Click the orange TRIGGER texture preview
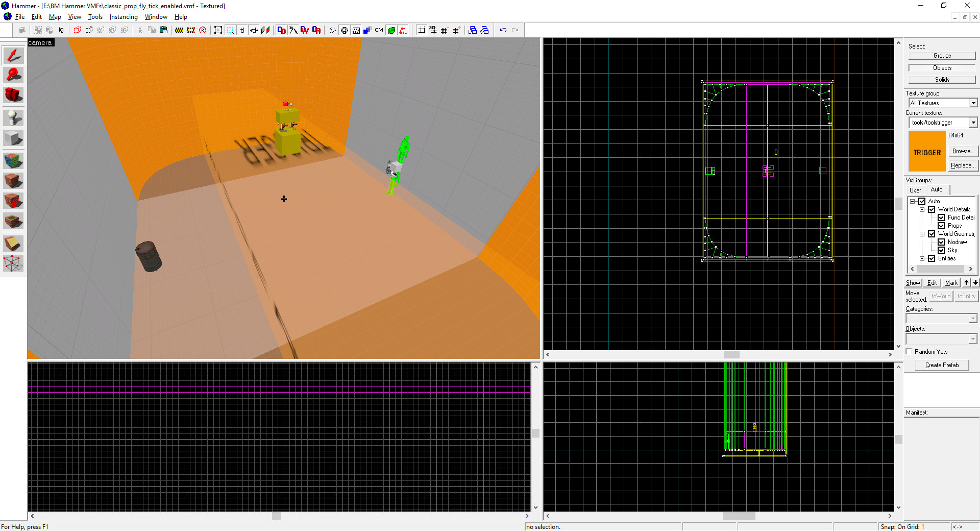 [927, 152]
